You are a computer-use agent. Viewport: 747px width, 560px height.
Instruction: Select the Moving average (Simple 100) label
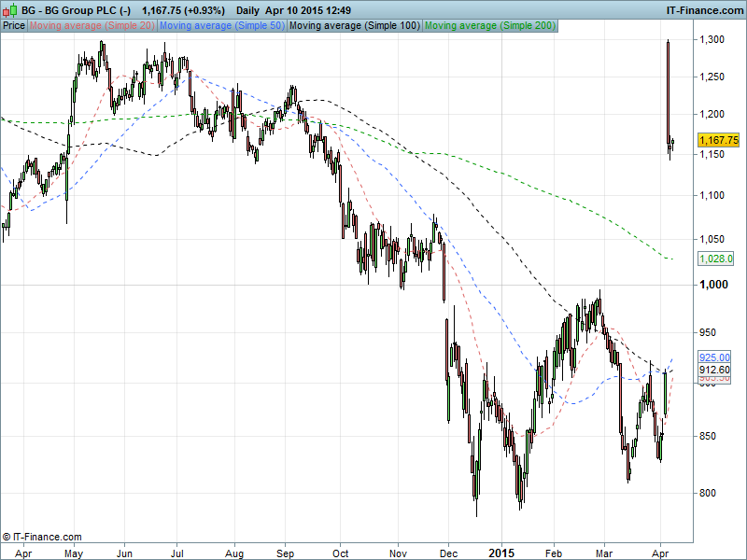(354, 26)
